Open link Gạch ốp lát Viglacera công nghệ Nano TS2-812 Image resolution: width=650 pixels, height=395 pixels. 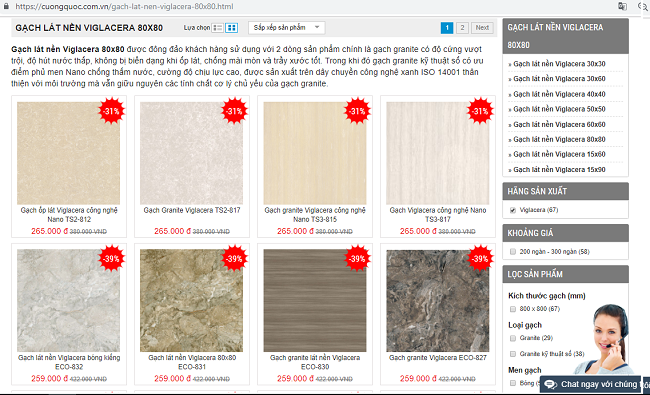click(69, 215)
